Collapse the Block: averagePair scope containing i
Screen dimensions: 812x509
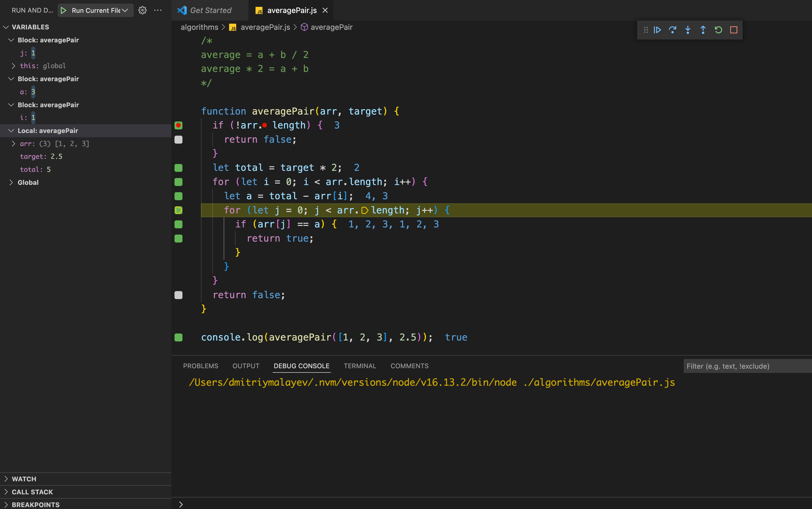point(11,105)
